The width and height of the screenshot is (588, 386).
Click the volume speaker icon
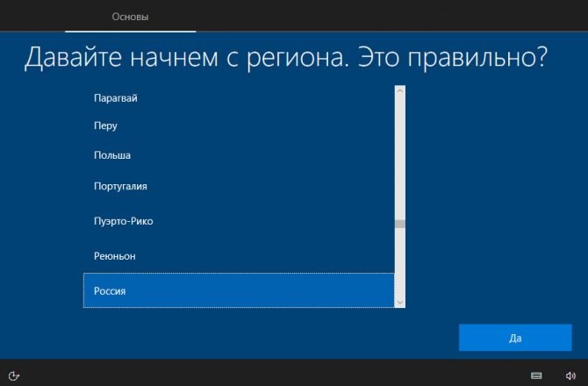tap(570, 375)
